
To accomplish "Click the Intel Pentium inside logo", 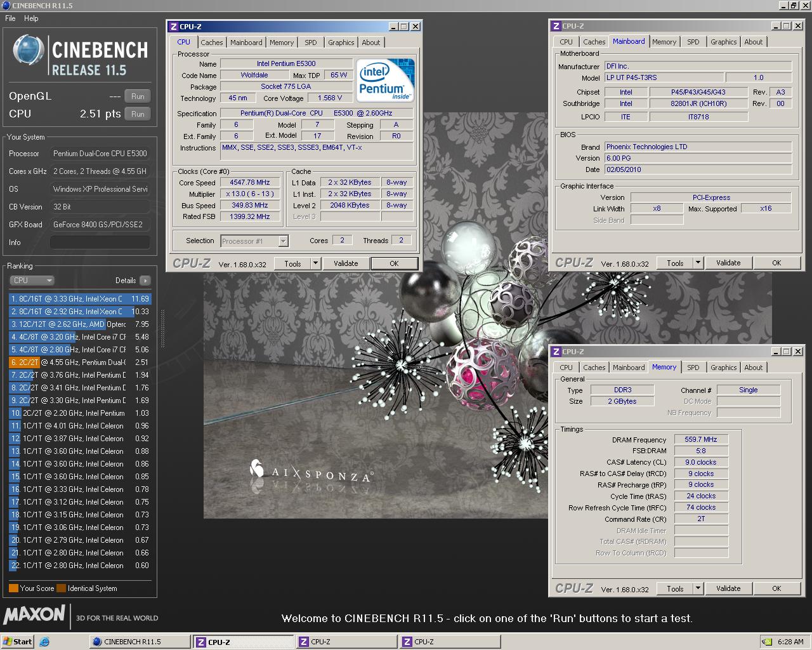I will pos(386,80).
